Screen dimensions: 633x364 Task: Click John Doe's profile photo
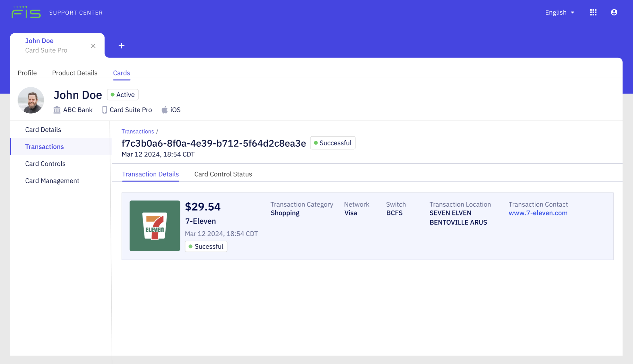pos(31,100)
